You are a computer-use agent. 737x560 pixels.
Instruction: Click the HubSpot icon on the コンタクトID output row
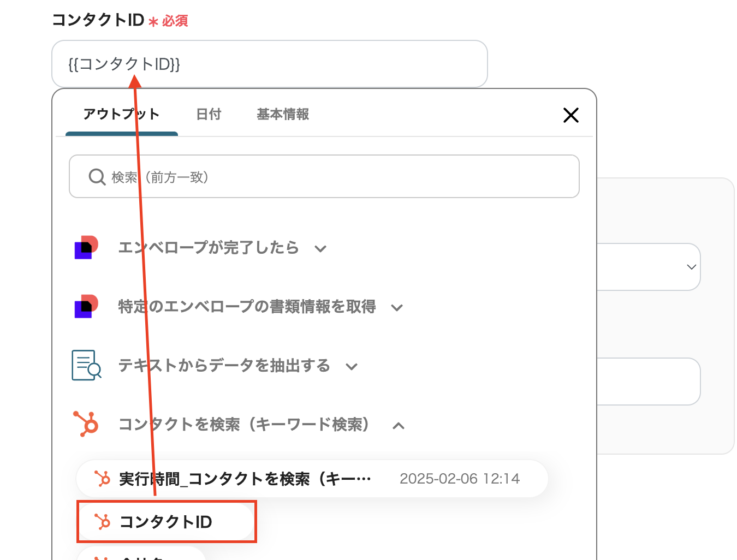pos(103,522)
